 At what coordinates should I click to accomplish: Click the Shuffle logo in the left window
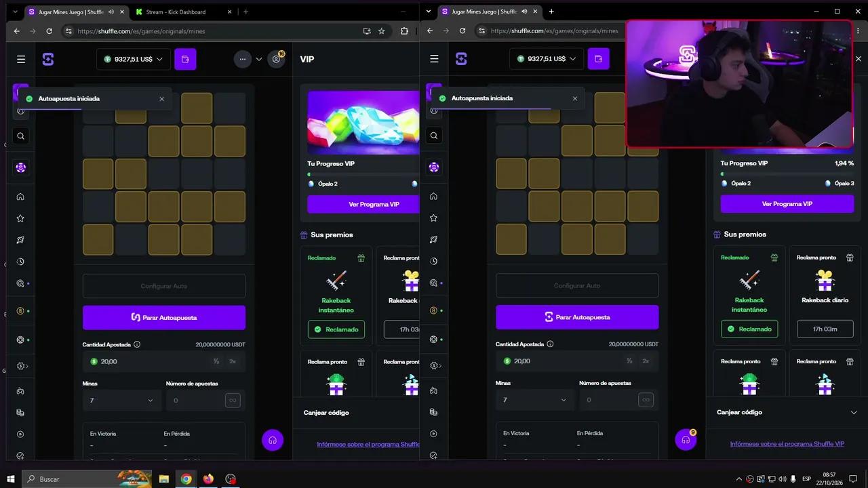point(47,59)
